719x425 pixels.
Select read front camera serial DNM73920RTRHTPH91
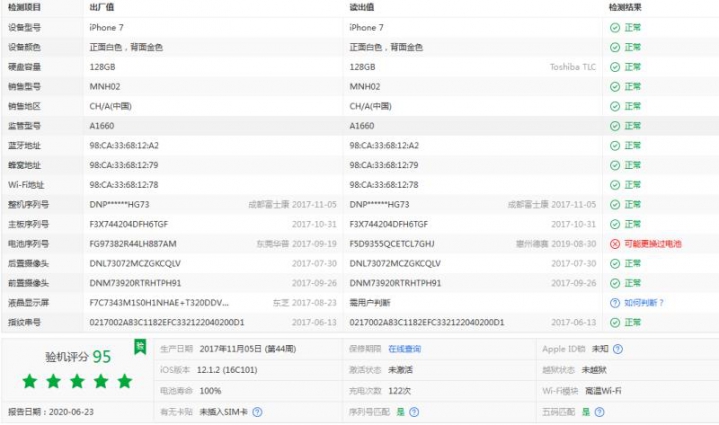(x=395, y=283)
